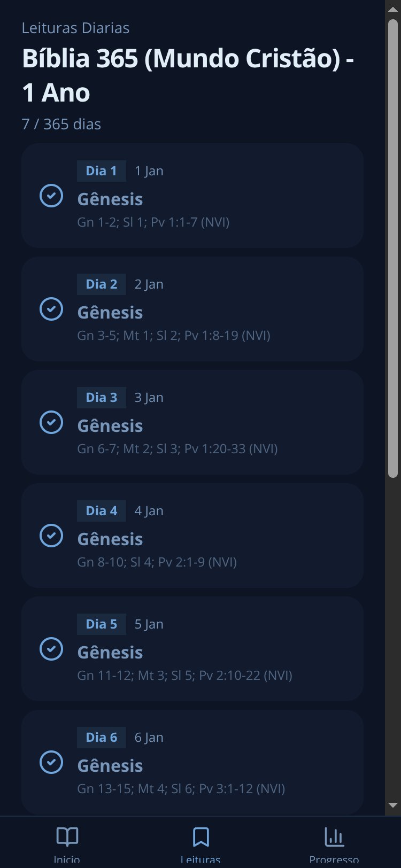
Task: Open the Dia 1 Gênesis reading card
Action: pyautogui.click(x=192, y=196)
